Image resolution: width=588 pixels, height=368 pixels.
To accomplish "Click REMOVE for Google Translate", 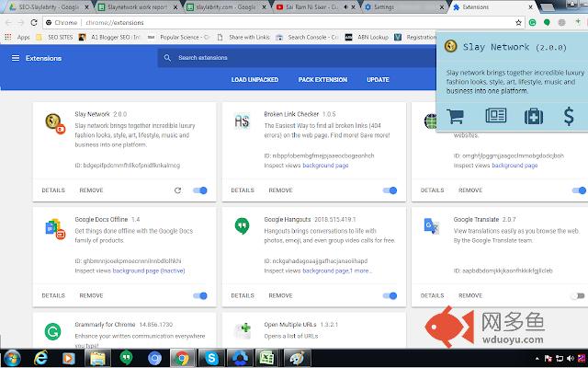I will pyautogui.click(x=470, y=296).
